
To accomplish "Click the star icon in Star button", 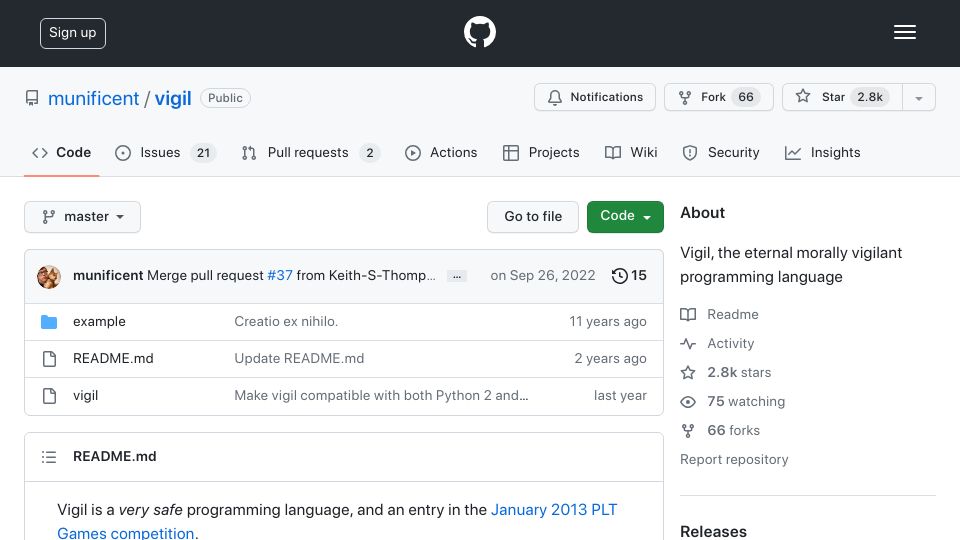I will (803, 96).
